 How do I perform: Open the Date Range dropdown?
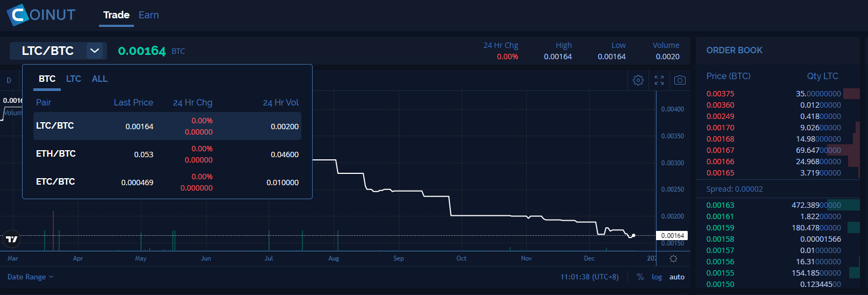(30, 277)
